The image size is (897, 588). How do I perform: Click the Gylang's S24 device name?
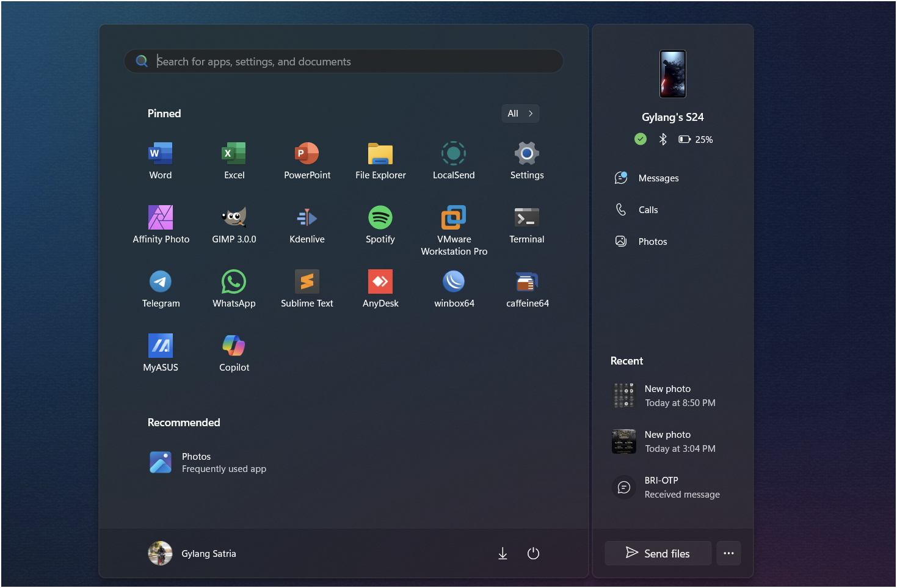673,117
